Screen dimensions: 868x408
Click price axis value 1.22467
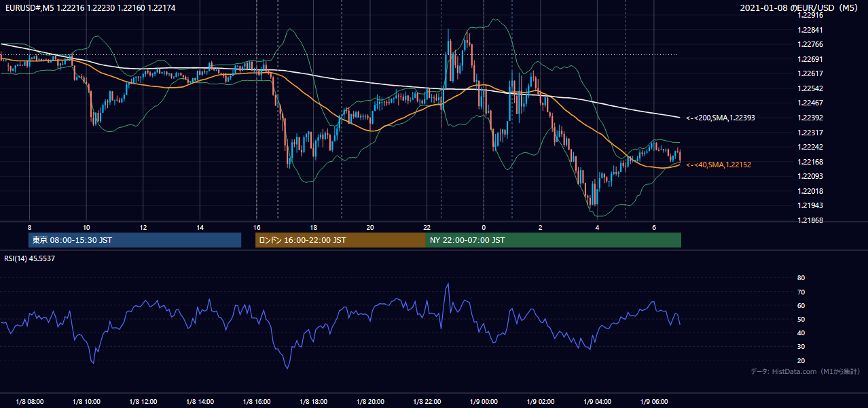pyautogui.click(x=810, y=103)
